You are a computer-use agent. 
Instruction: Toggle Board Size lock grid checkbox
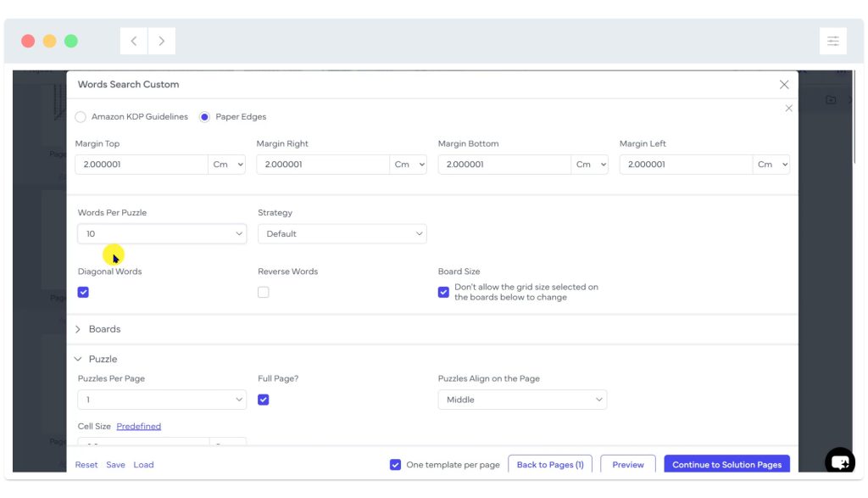443,292
